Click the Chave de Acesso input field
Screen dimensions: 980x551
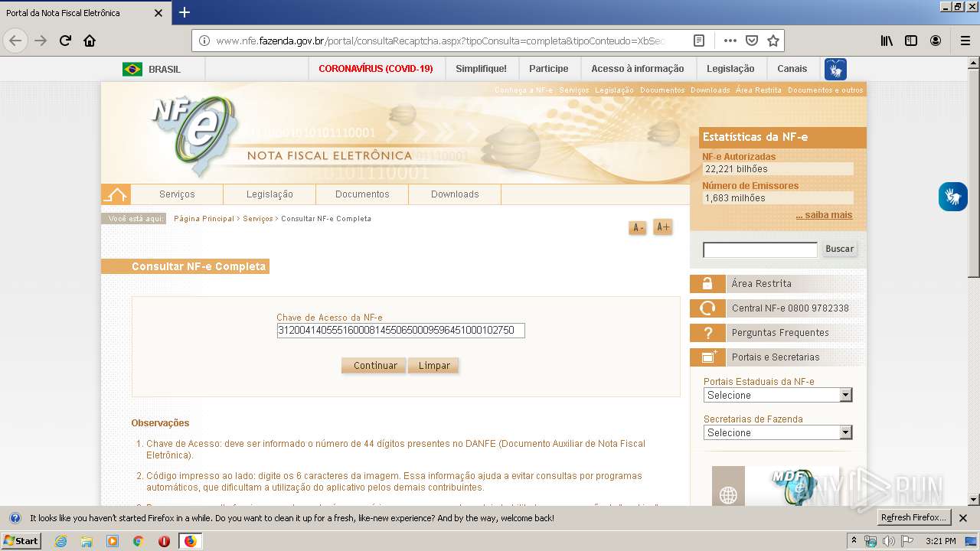(x=400, y=331)
